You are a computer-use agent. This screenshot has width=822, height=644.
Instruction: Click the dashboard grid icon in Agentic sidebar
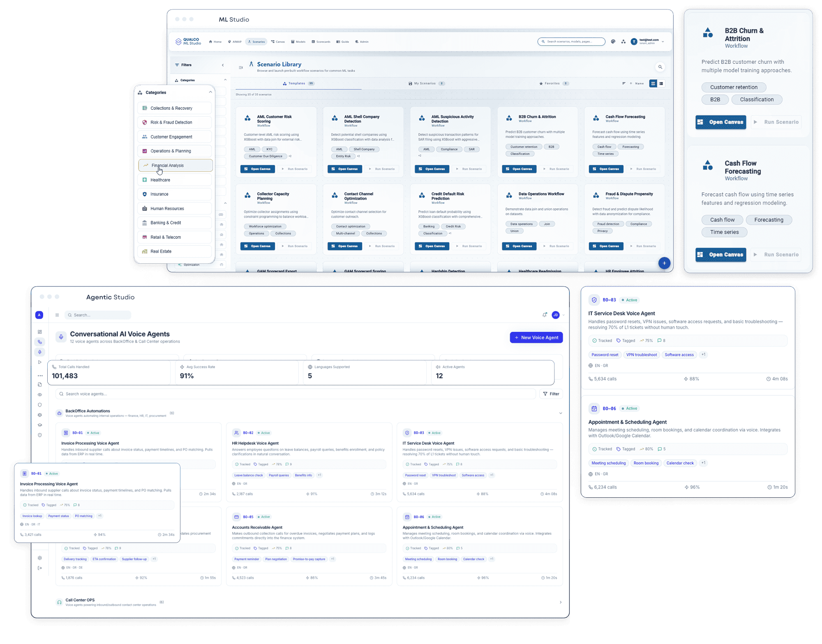click(x=40, y=332)
